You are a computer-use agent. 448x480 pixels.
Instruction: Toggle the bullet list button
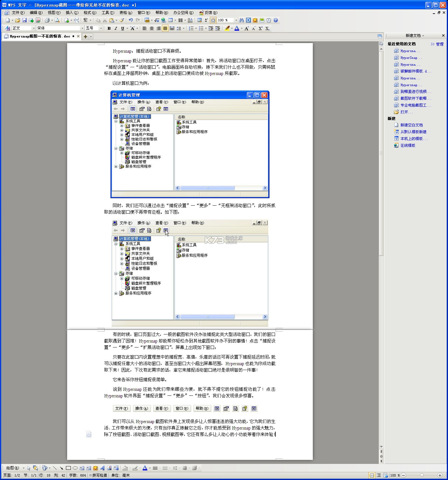click(x=201, y=28)
